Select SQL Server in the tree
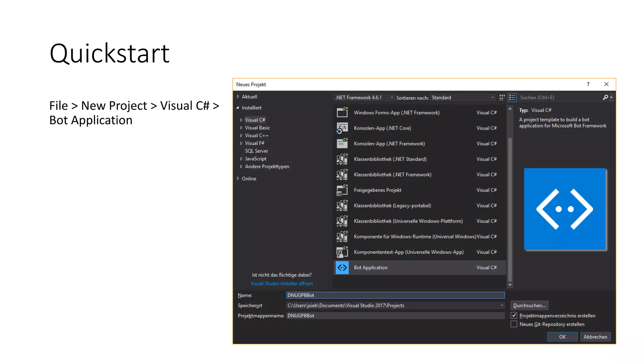The width and height of the screenshot is (644, 362). 257,151
